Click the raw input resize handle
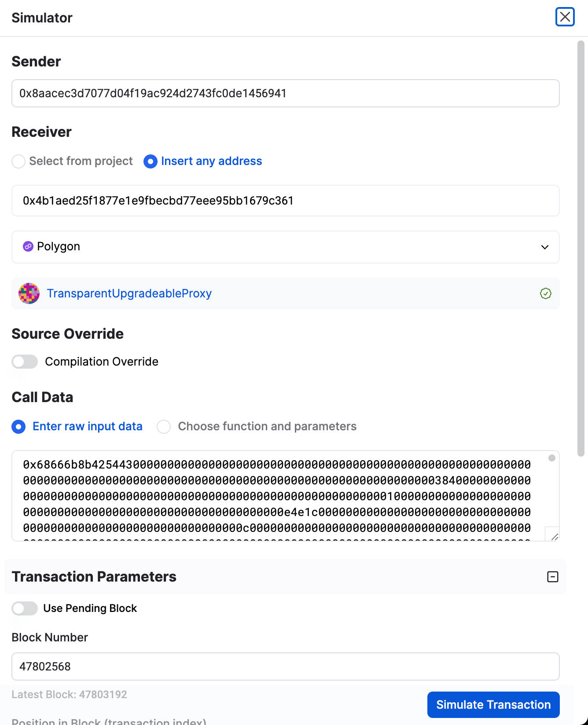Image resolution: width=588 pixels, height=725 pixels. [x=554, y=536]
